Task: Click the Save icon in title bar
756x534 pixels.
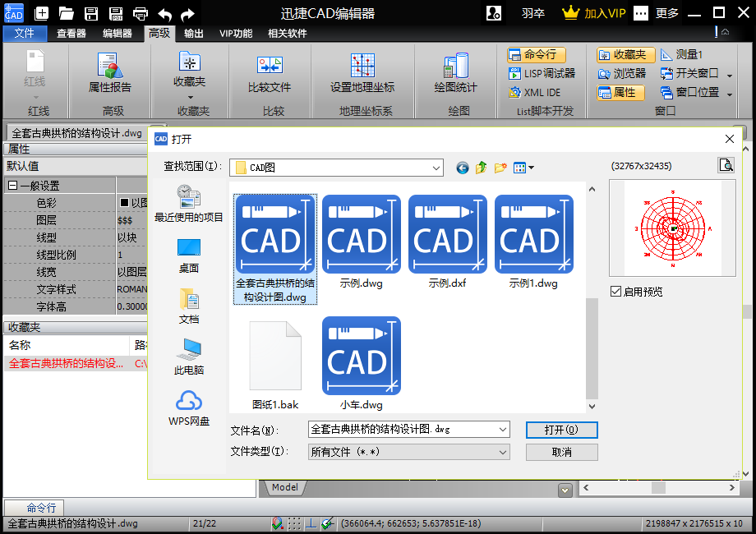Action: (91, 13)
